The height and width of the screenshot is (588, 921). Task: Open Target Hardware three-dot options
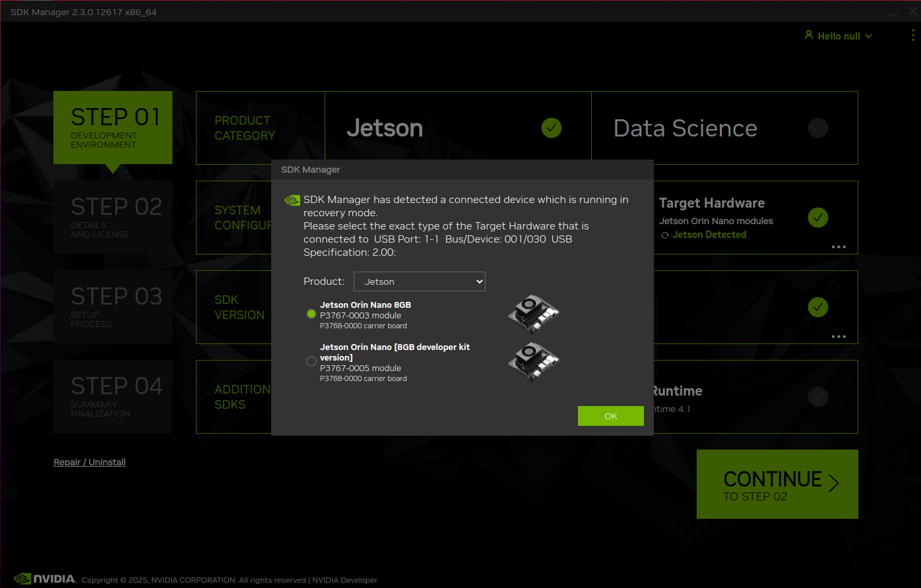tap(839, 247)
